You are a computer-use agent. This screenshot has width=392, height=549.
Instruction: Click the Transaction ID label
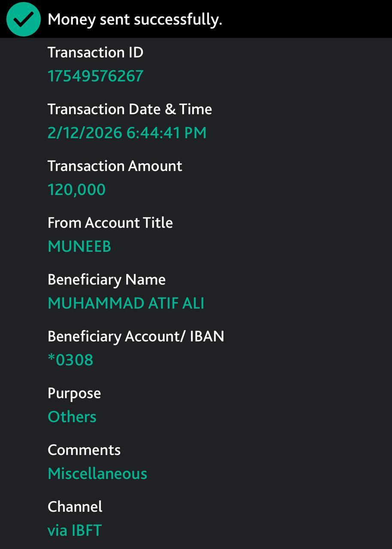tap(95, 52)
